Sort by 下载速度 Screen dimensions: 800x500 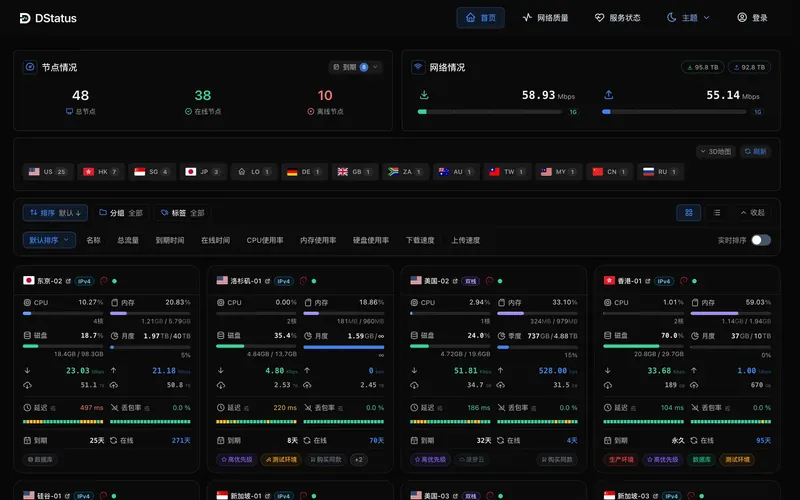pyautogui.click(x=420, y=240)
